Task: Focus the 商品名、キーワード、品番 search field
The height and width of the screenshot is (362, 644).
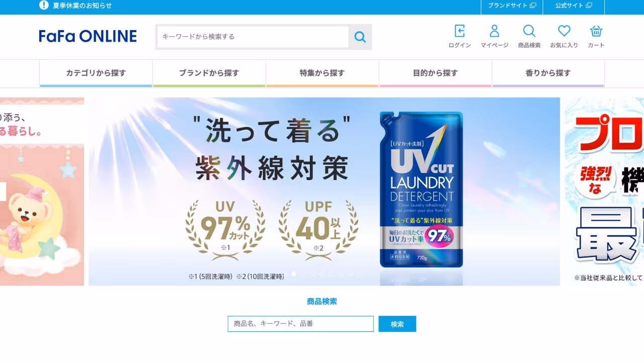Action: [x=301, y=324]
